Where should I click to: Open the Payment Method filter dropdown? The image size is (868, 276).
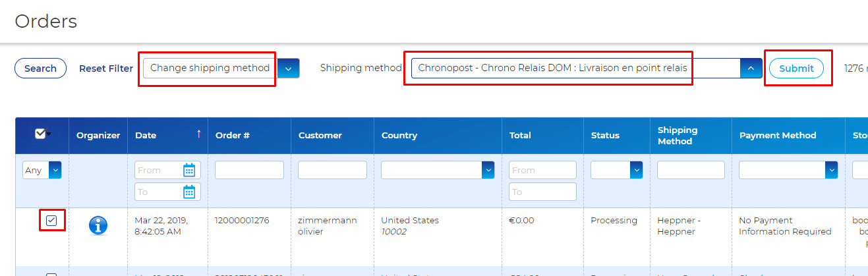click(788, 170)
